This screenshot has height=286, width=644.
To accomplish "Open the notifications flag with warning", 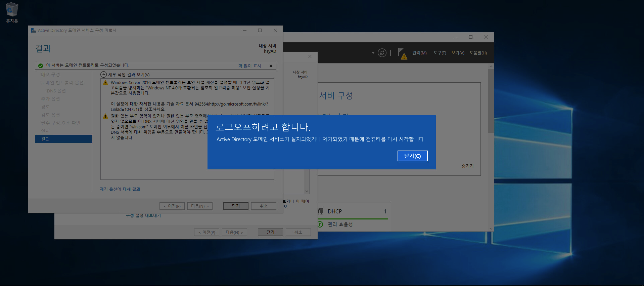I will point(402,53).
